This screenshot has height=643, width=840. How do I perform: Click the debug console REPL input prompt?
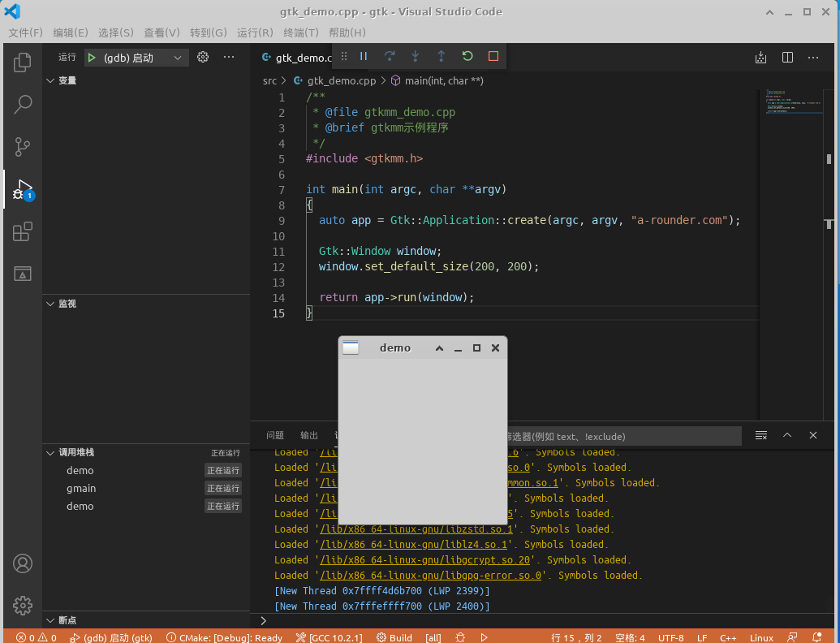(541, 620)
